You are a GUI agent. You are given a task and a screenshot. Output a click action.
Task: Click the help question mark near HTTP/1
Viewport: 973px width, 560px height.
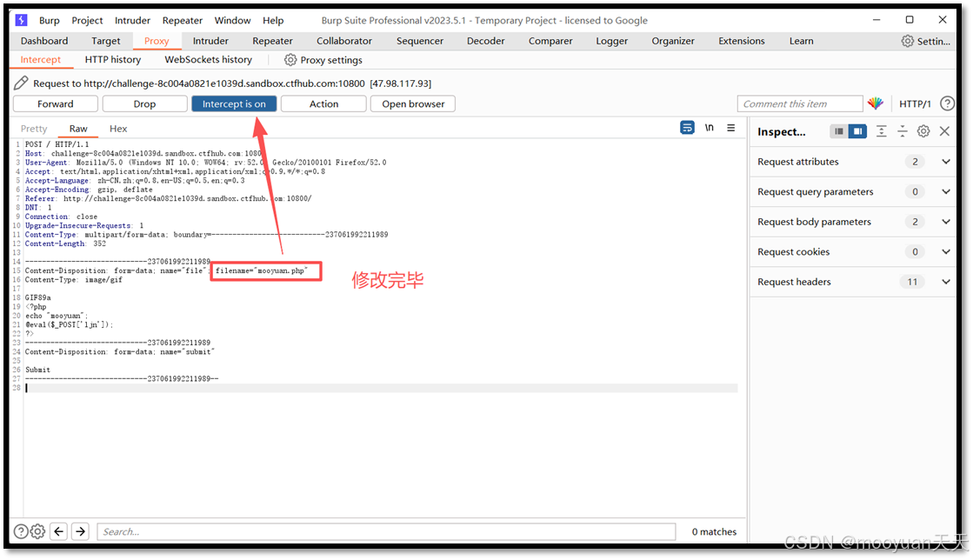click(x=947, y=103)
